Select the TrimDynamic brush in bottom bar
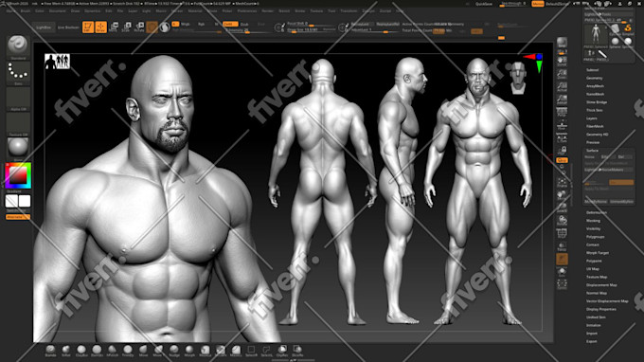The height and width of the screenshot is (362, 644). [x=128, y=351]
